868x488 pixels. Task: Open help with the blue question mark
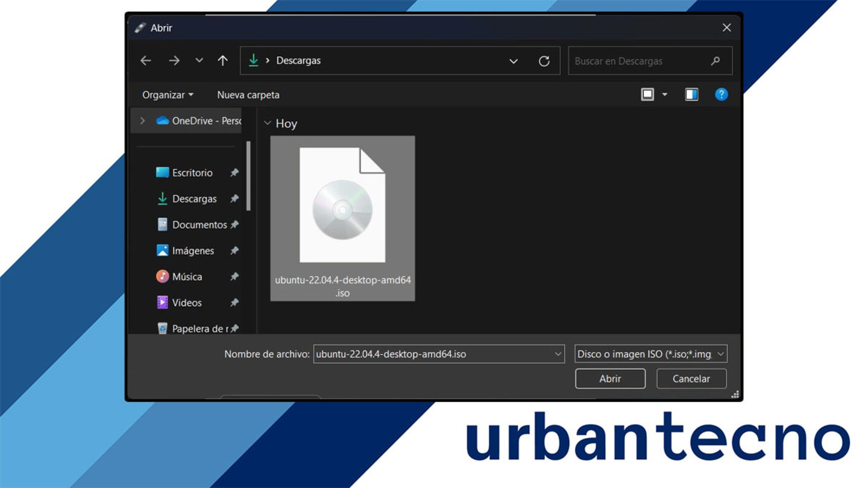coord(721,94)
